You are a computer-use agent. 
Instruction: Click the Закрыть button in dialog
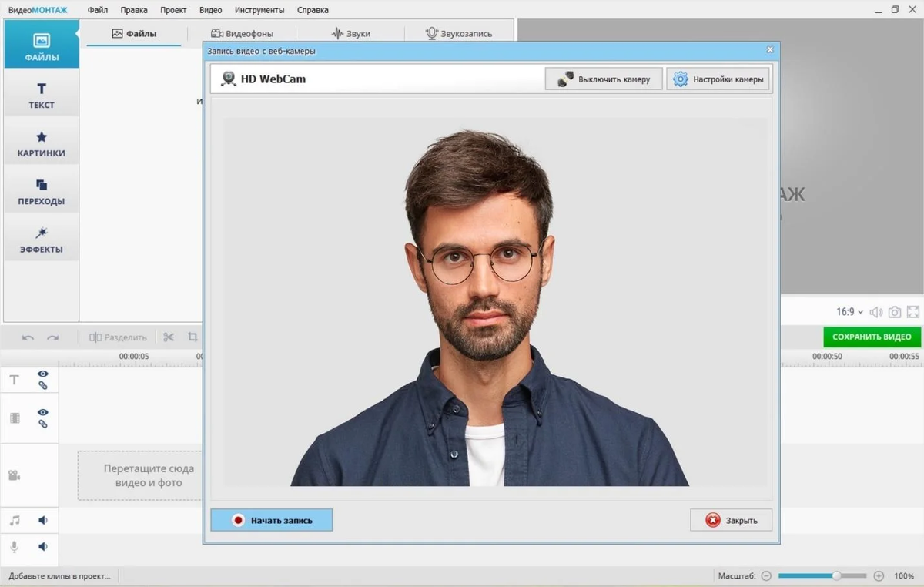click(x=731, y=520)
